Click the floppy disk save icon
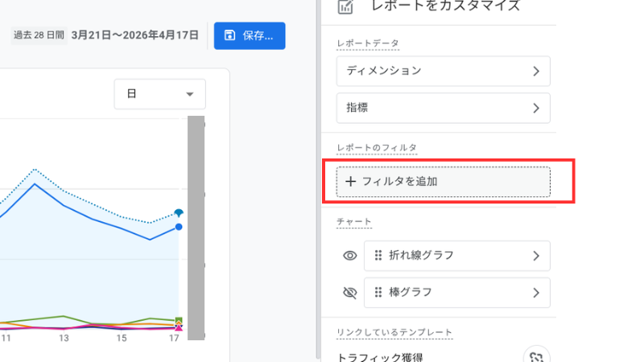Image resolution: width=644 pixels, height=362 pixels. point(230,35)
